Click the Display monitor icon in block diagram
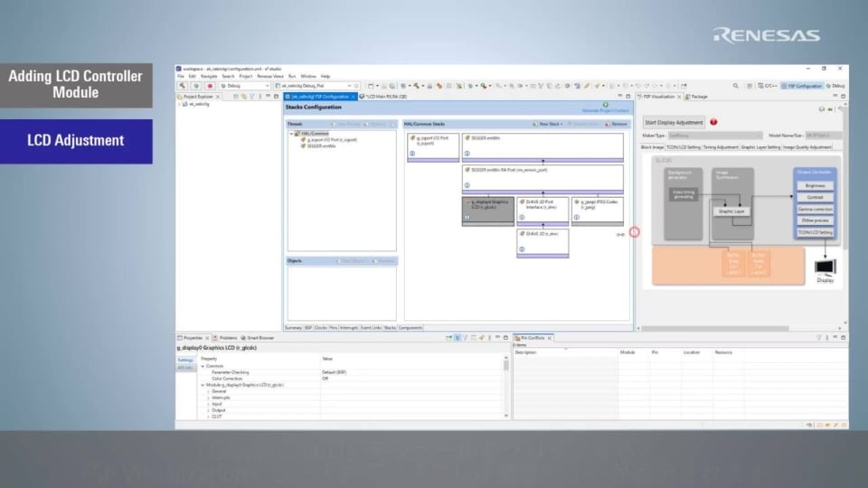Image resolution: width=868 pixels, height=488 pixels. (x=826, y=267)
